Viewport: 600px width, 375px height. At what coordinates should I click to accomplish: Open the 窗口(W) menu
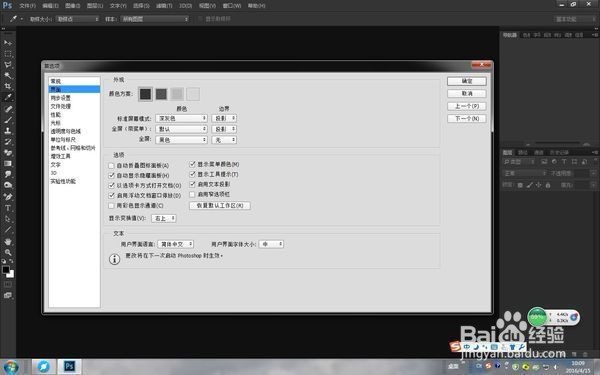point(232,6)
